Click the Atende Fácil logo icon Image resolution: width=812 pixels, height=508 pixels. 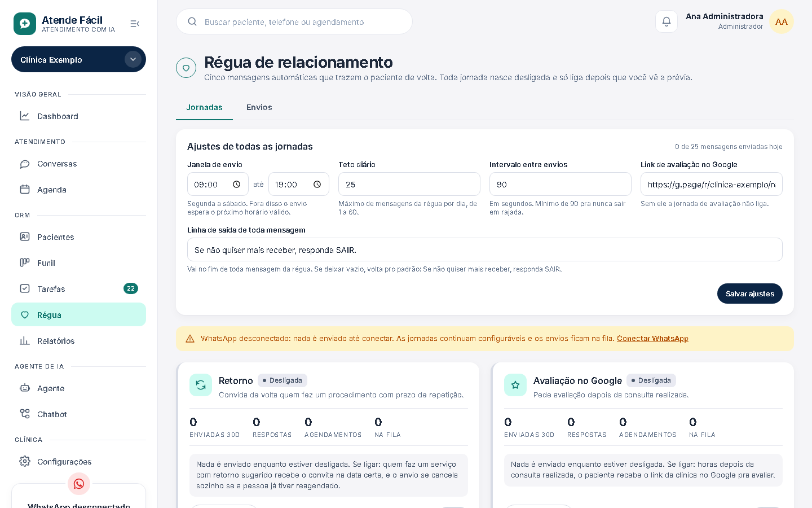pos(25,24)
